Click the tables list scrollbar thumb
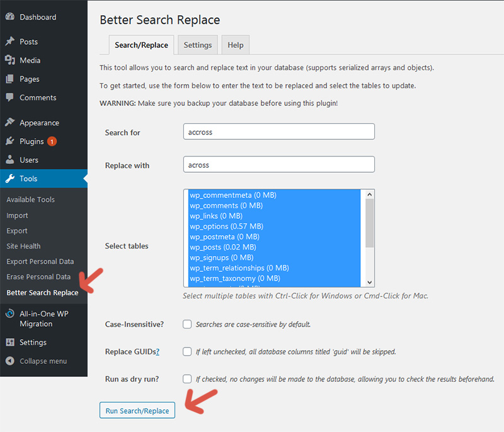This screenshot has height=432, width=504. click(x=370, y=223)
